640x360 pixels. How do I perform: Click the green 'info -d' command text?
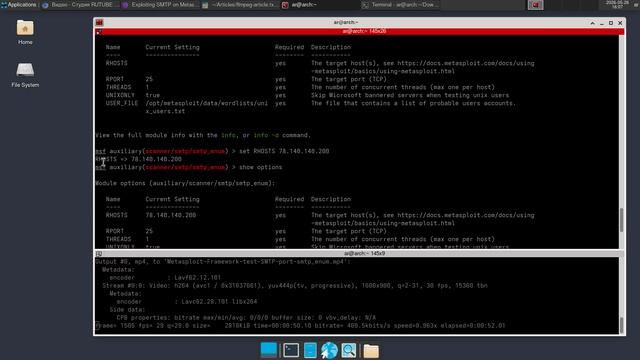click(266, 135)
